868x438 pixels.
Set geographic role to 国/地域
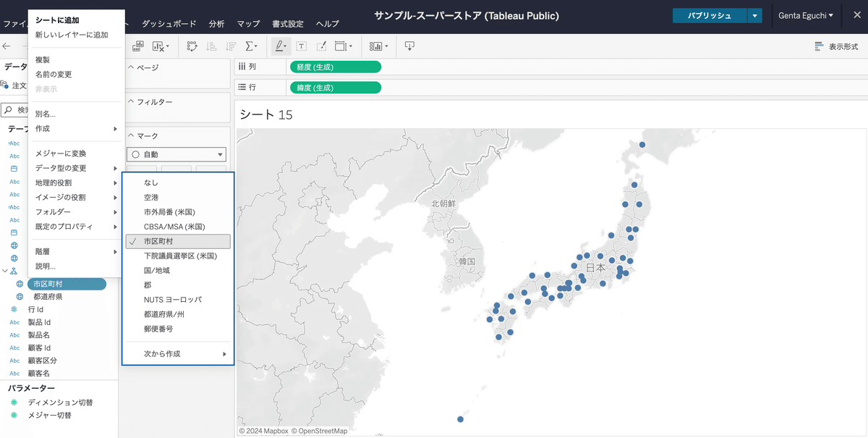point(178,270)
